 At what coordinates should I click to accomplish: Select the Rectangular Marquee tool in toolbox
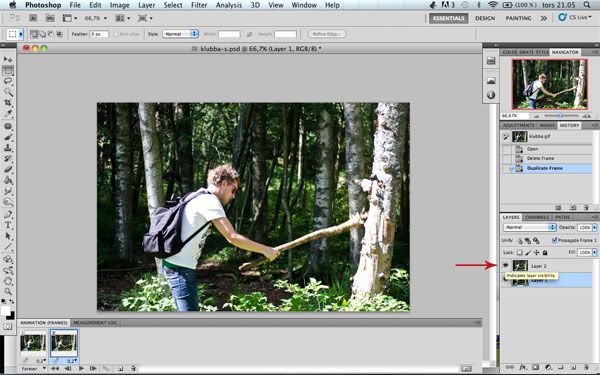tap(8, 70)
